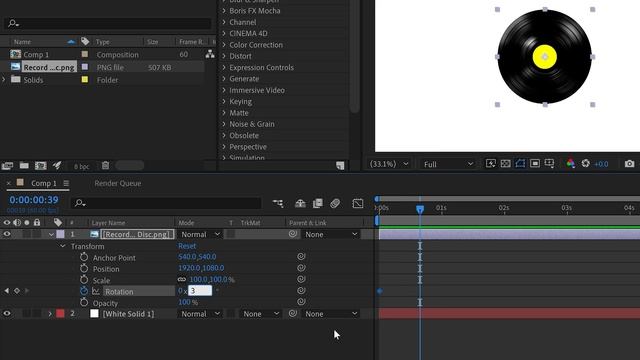Enable the Position stopwatch
Screen dimensions: 640x360
(x=84, y=268)
